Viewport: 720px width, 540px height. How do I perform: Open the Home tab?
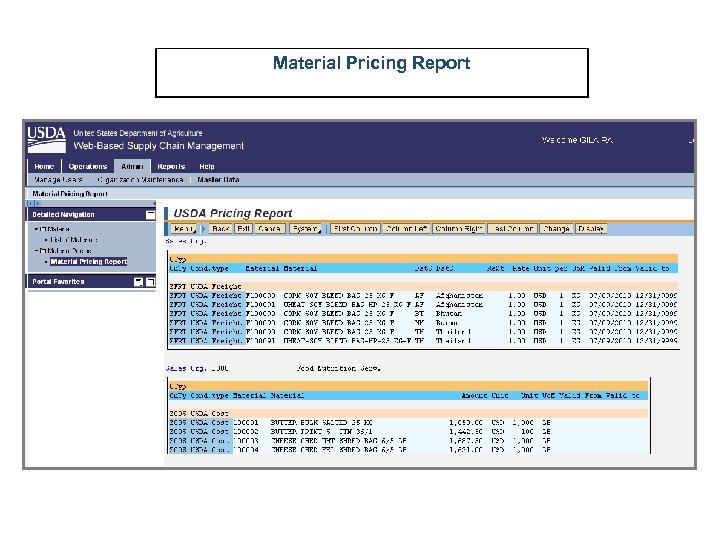coord(44,166)
